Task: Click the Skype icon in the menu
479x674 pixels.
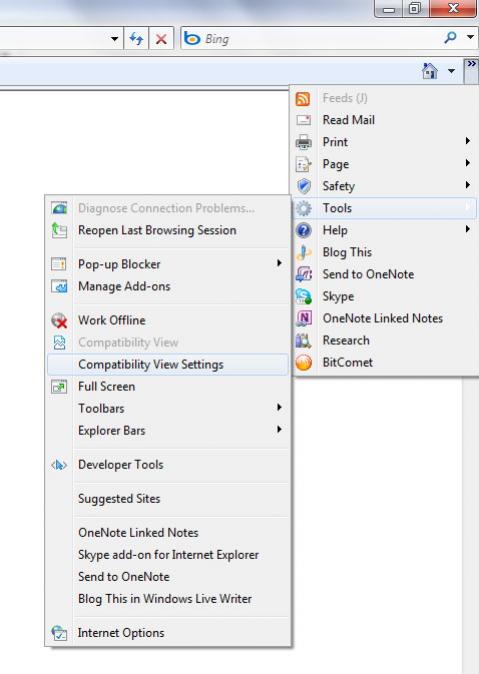Action: pos(304,296)
